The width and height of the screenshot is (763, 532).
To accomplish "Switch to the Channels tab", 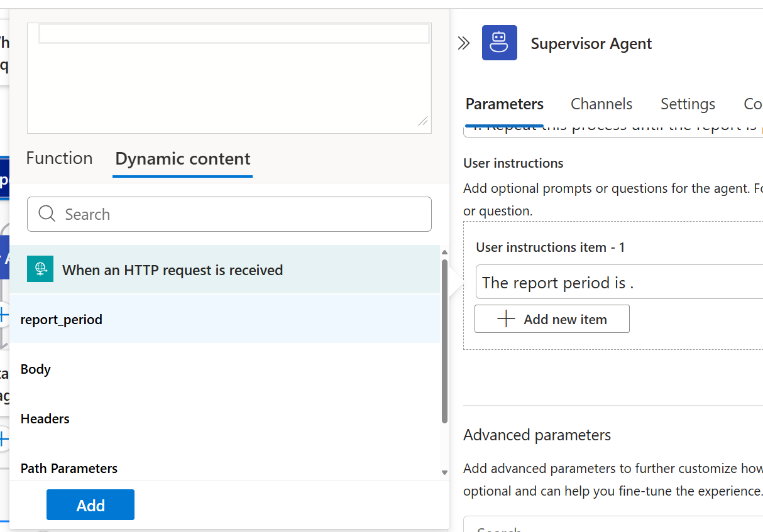I will pos(601,104).
